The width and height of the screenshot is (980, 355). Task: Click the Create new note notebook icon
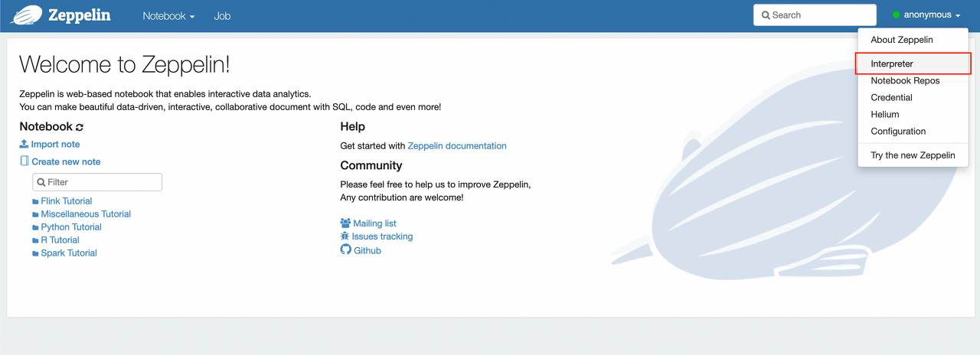coord(24,161)
